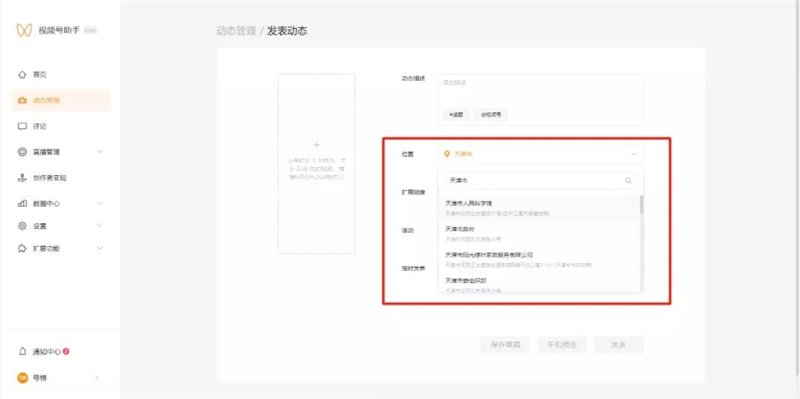Open 动态管理 in the sidebar
The image size is (800, 399).
pos(61,101)
